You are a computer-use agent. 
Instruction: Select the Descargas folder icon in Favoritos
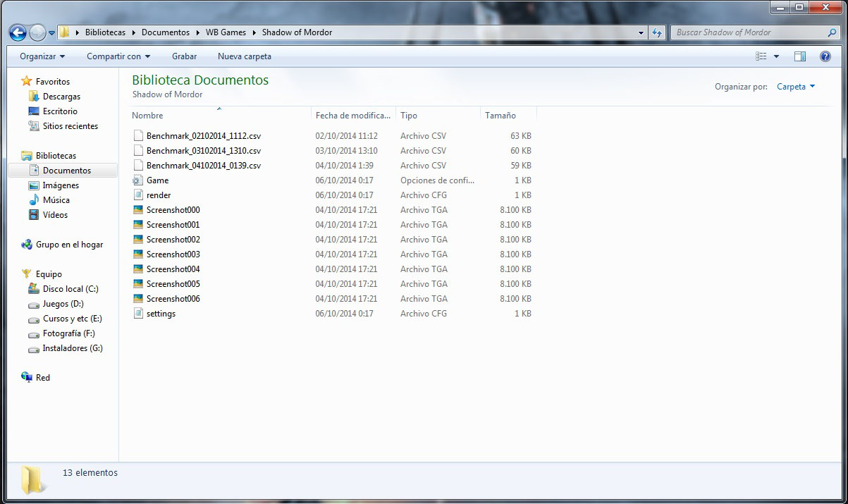click(x=33, y=97)
